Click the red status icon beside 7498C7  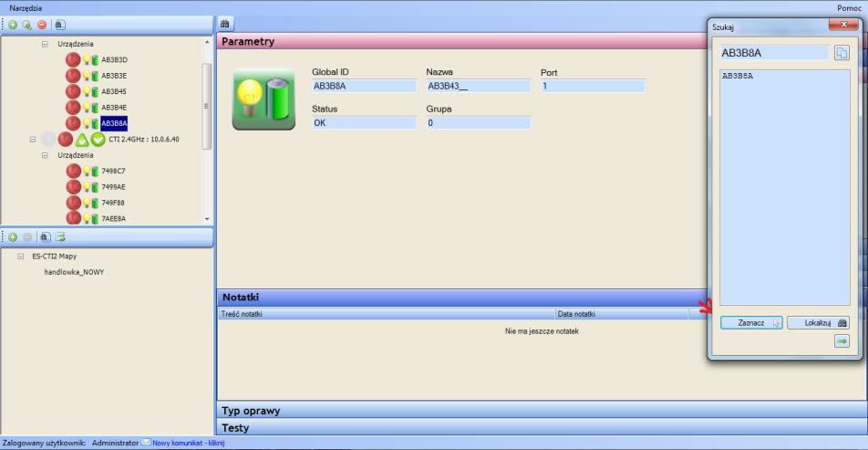[x=73, y=171]
